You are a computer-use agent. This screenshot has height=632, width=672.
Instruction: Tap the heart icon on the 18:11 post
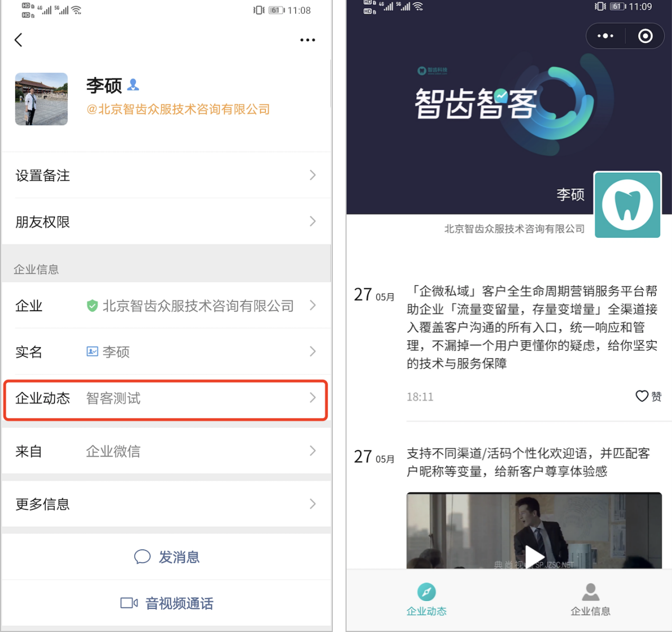click(x=642, y=396)
